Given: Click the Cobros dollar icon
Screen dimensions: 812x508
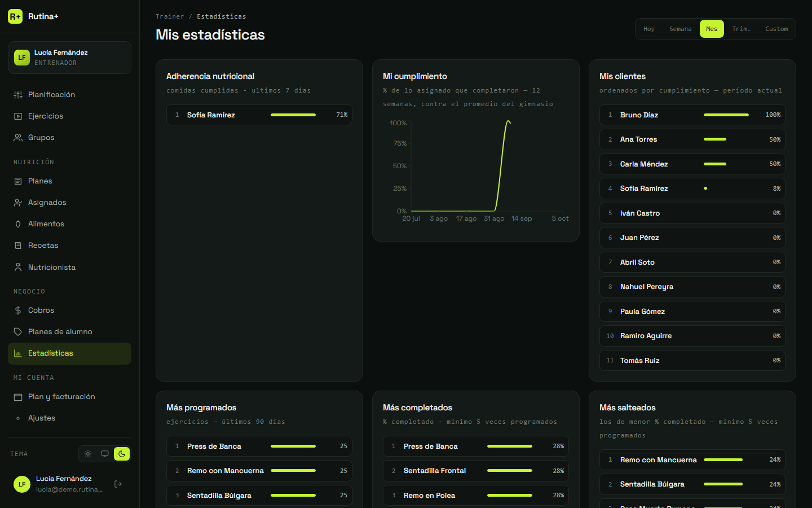Looking at the screenshot, I should (18, 310).
